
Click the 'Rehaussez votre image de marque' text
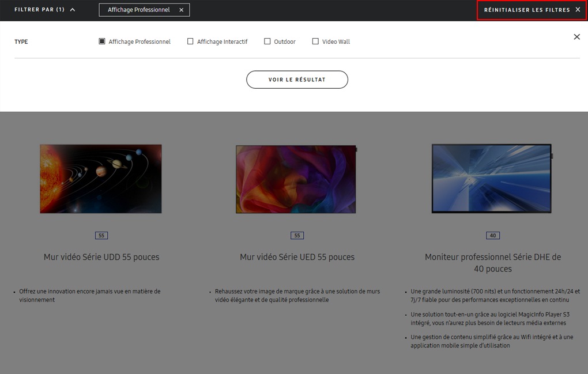point(297,295)
